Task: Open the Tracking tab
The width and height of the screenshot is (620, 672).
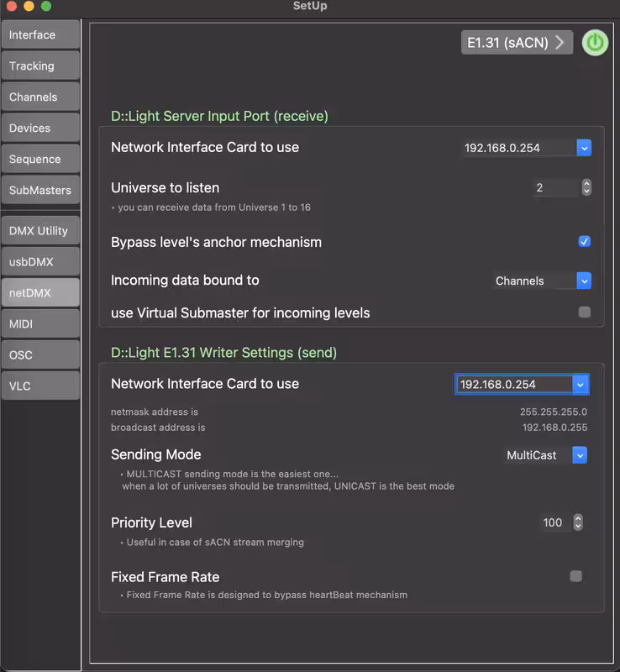Action: pyautogui.click(x=40, y=66)
